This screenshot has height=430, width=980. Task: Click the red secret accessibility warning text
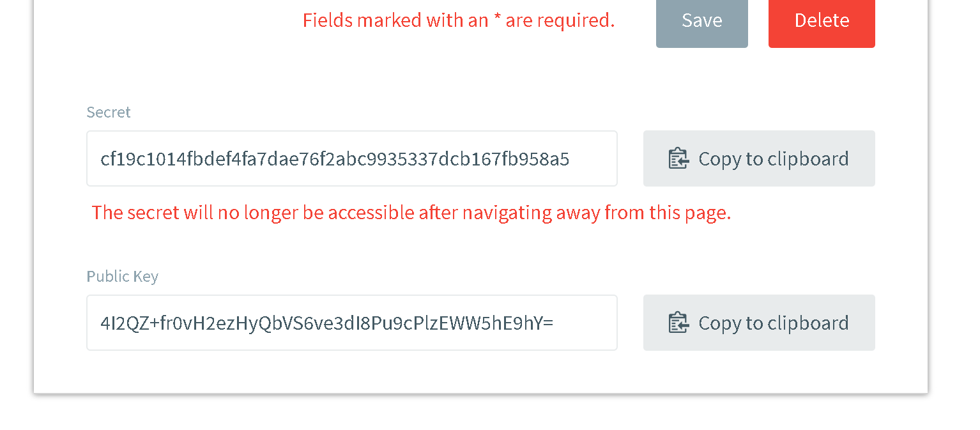pyautogui.click(x=411, y=212)
